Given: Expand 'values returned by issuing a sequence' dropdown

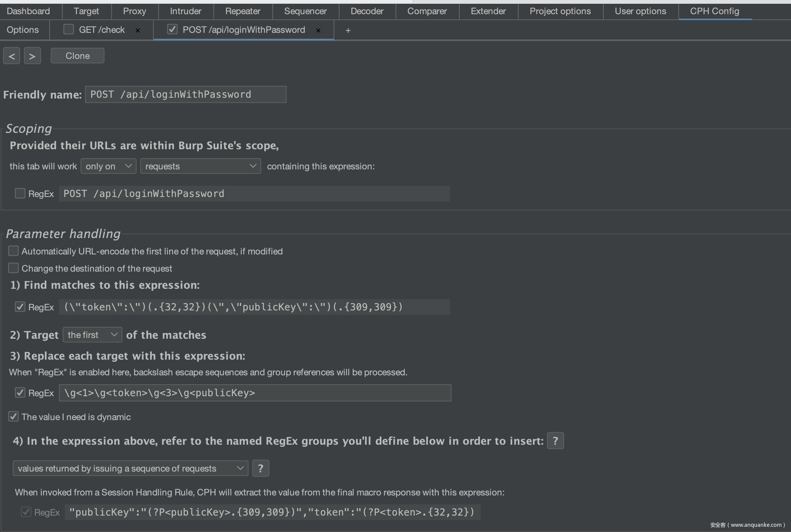Looking at the screenshot, I should (x=130, y=468).
